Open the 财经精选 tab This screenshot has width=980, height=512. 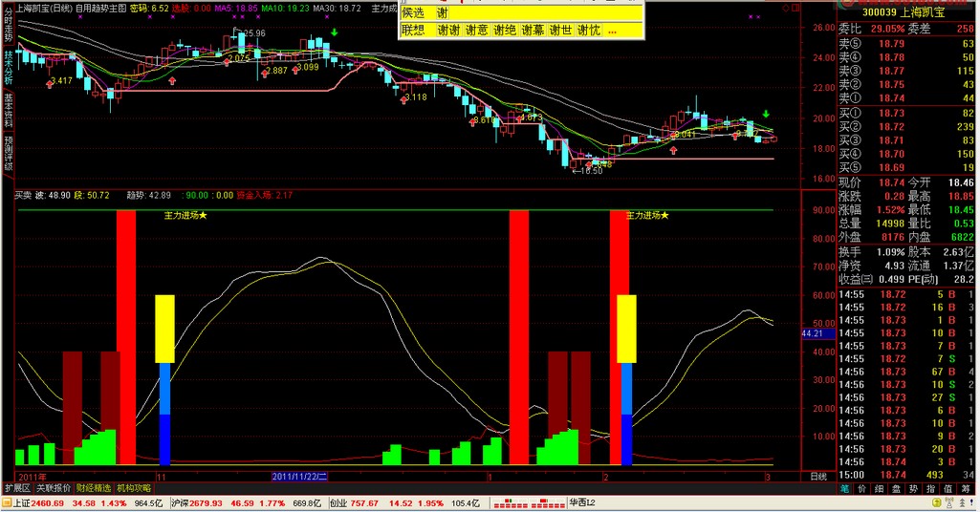(x=94, y=488)
